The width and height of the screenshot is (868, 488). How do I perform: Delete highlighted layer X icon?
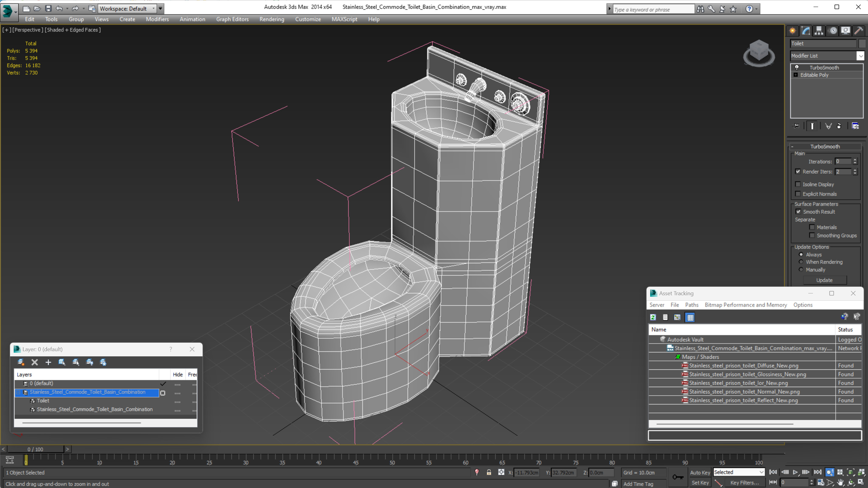point(34,362)
